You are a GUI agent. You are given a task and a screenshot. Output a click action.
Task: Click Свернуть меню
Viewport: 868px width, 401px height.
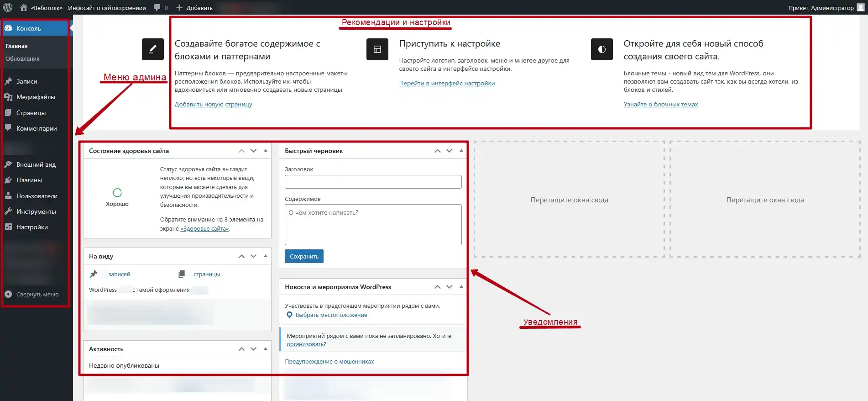click(37, 295)
